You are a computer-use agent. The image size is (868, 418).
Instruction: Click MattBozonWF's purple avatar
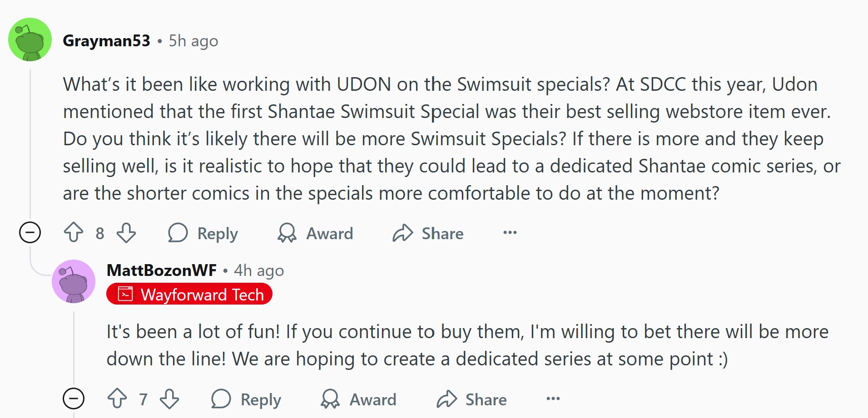point(74,281)
